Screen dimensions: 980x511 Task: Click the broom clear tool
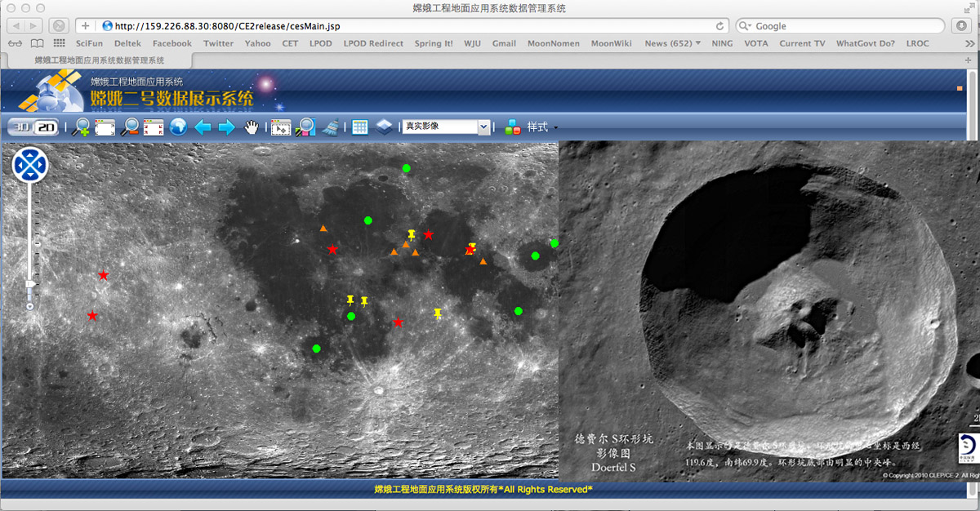tap(330, 127)
